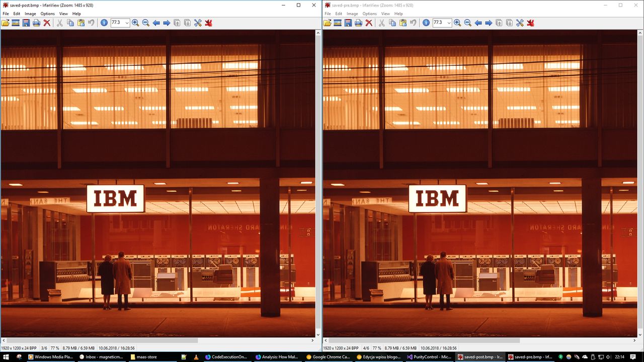Click Properties/settings tools icon in saved-post.bmp window

pyautogui.click(x=198, y=23)
